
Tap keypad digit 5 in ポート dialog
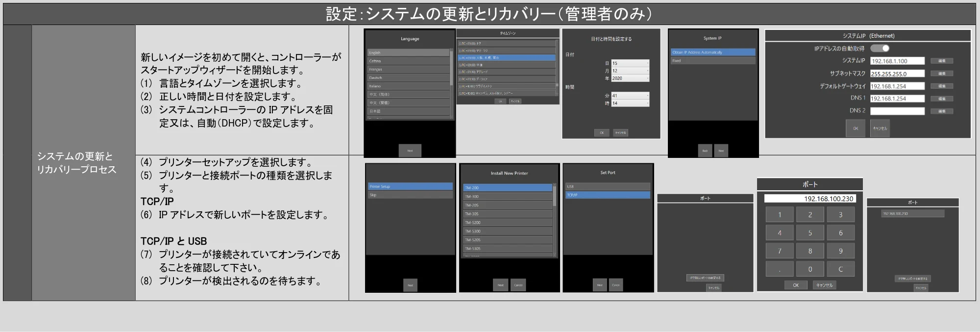(810, 233)
